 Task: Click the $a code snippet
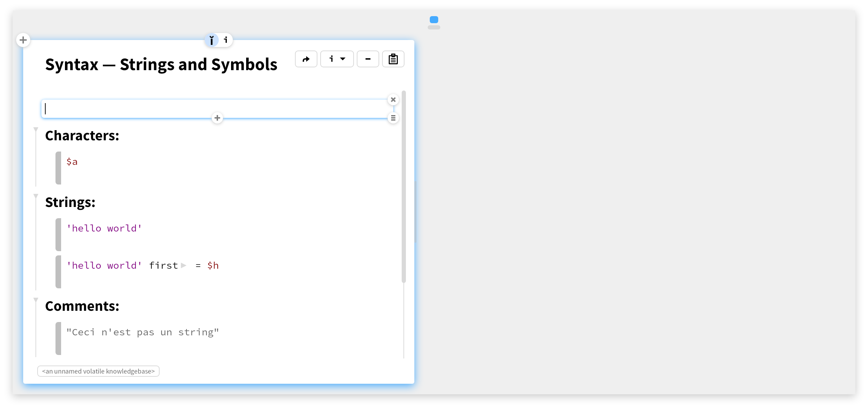pyautogui.click(x=72, y=162)
